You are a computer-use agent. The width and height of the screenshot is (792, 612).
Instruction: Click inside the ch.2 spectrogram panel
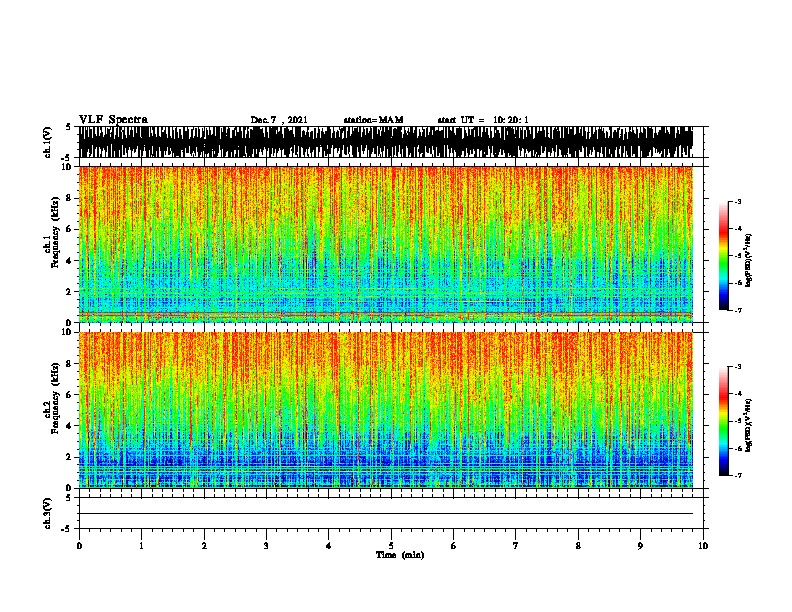(x=386, y=410)
